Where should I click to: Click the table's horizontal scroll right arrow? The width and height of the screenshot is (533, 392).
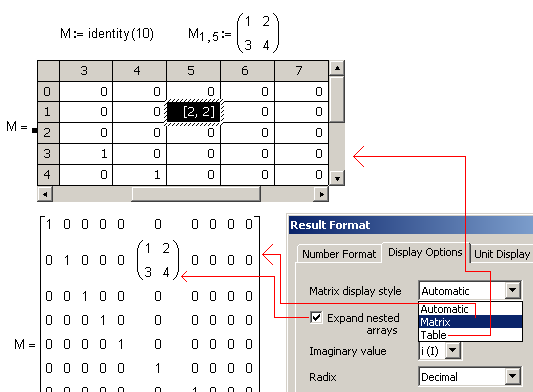pyautogui.click(x=322, y=194)
